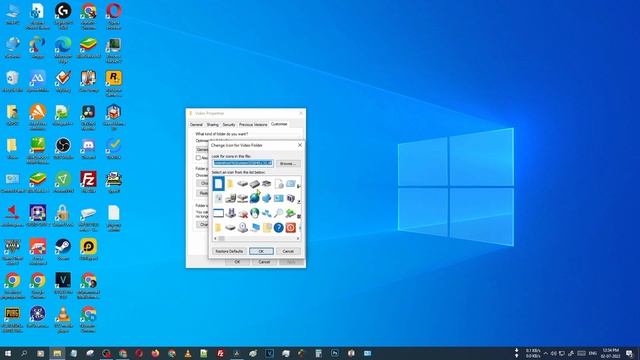Click OK in the Change Icon dialog

point(261,251)
